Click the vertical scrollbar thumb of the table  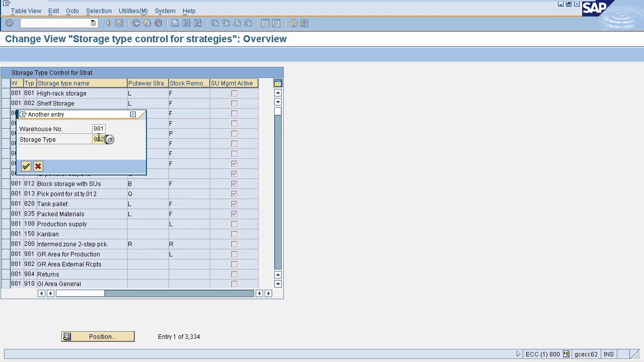click(278, 112)
